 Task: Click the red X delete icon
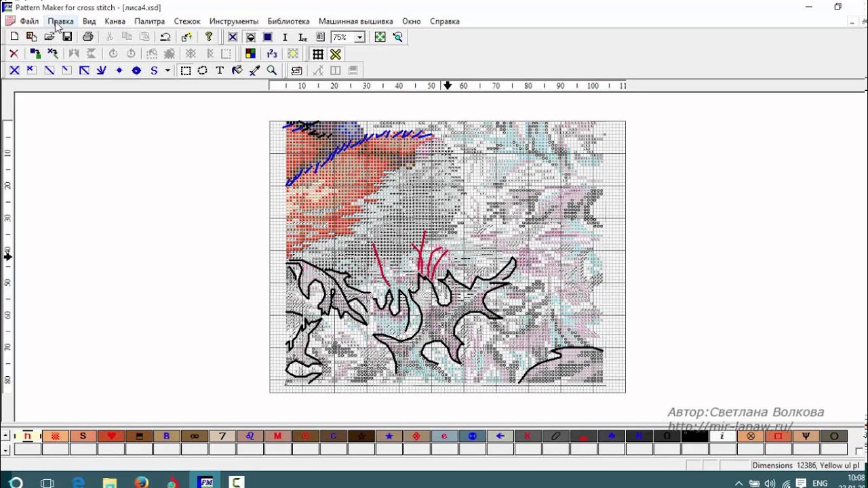click(x=14, y=54)
